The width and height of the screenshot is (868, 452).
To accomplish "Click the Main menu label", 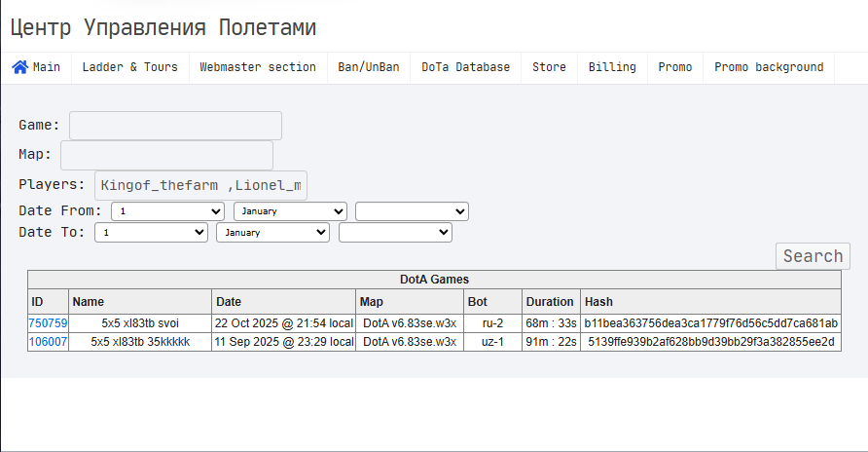I will coord(47,67).
